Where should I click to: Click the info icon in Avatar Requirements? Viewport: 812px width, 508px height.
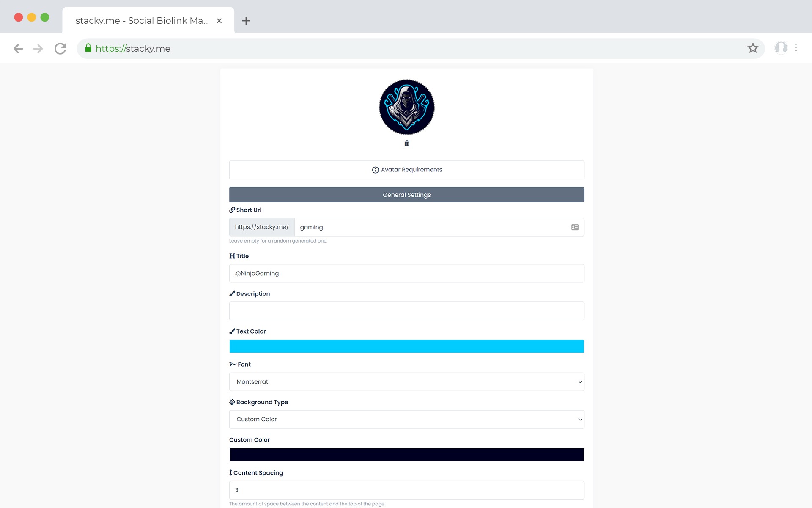[x=375, y=170]
